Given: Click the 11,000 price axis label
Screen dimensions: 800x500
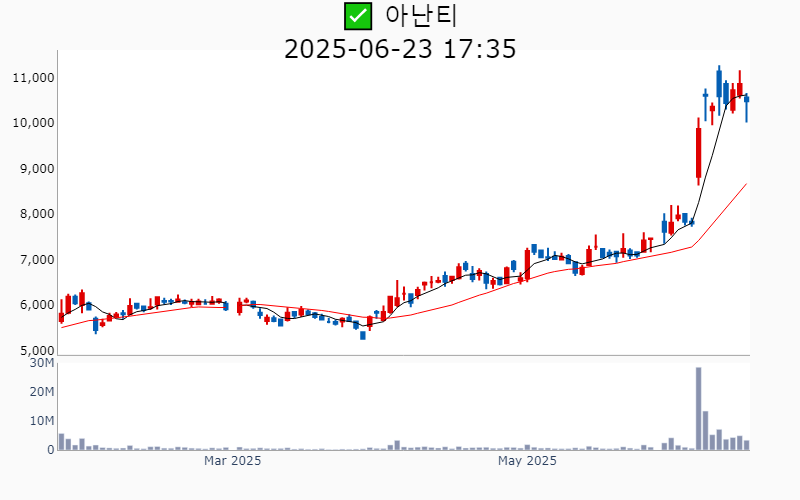Looking at the screenshot, I should 33,78.
